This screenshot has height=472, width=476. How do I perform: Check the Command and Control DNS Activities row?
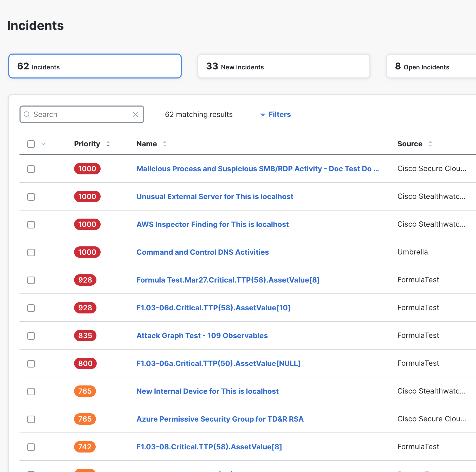pos(31,252)
